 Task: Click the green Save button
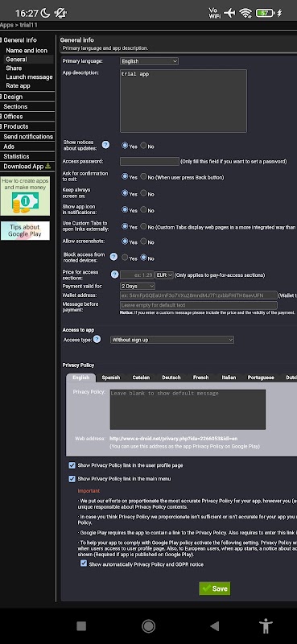(215, 588)
